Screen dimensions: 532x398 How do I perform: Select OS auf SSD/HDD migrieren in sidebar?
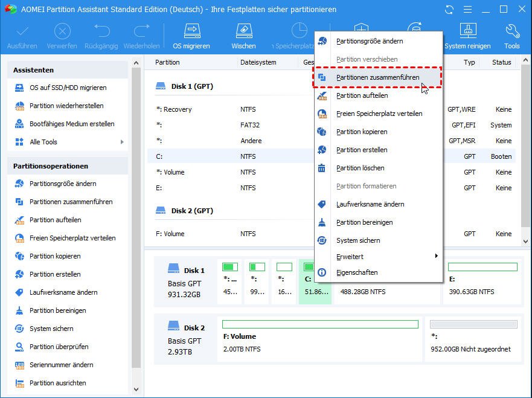(x=68, y=88)
